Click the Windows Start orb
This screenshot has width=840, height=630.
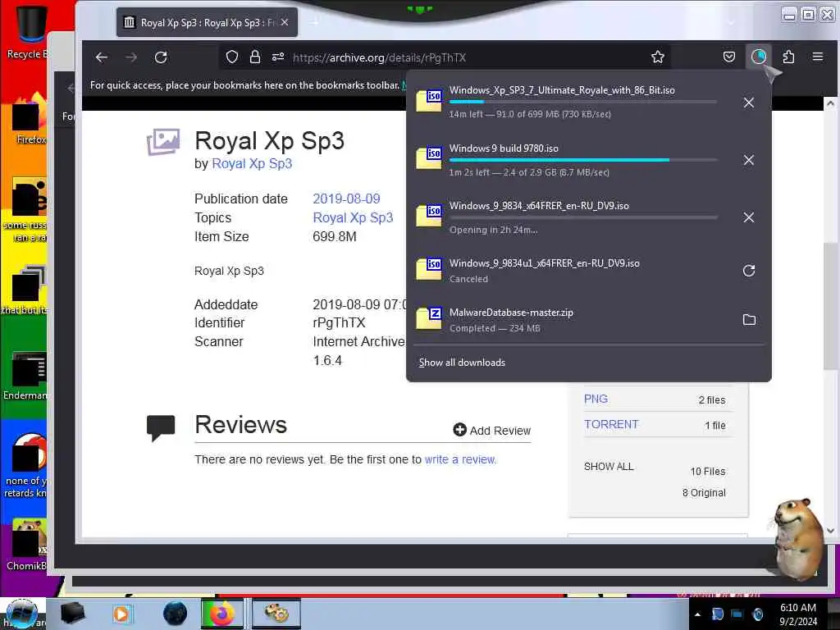pyautogui.click(x=21, y=614)
